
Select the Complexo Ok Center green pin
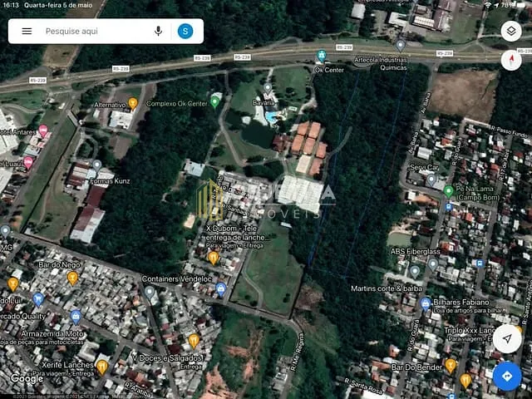(214, 101)
